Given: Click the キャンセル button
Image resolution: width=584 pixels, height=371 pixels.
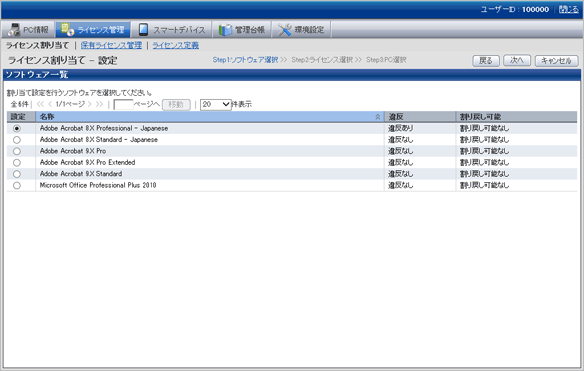Looking at the screenshot, I should click(556, 60).
